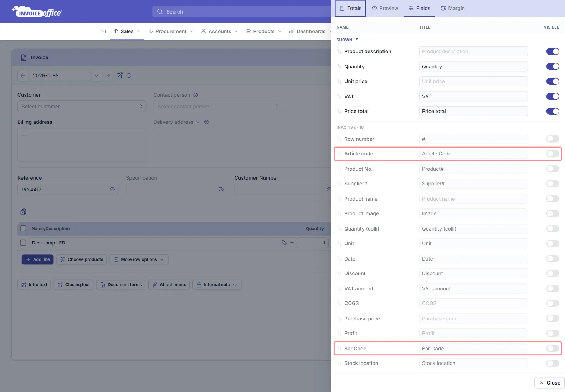The image size is (565, 392).
Task: Toggle Specification field visibility icon
Action: point(221,189)
